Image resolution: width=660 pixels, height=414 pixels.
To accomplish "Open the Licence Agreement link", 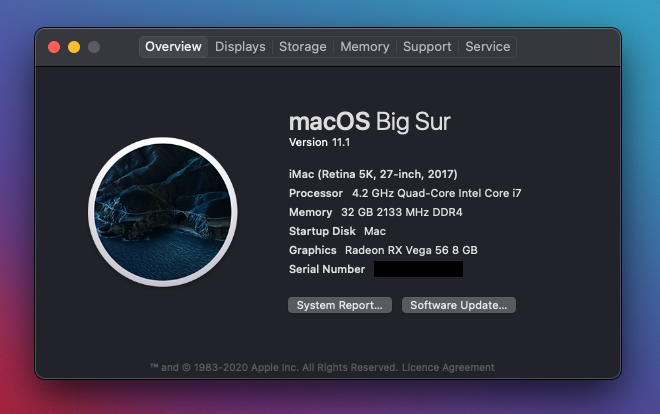I will pyautogui.click(x=448, y=367).
